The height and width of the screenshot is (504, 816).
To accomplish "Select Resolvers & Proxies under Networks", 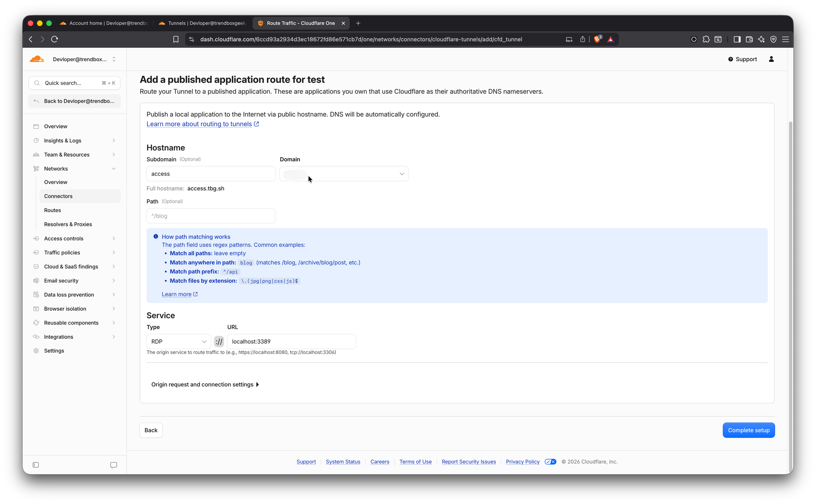I will click(80, 224).
